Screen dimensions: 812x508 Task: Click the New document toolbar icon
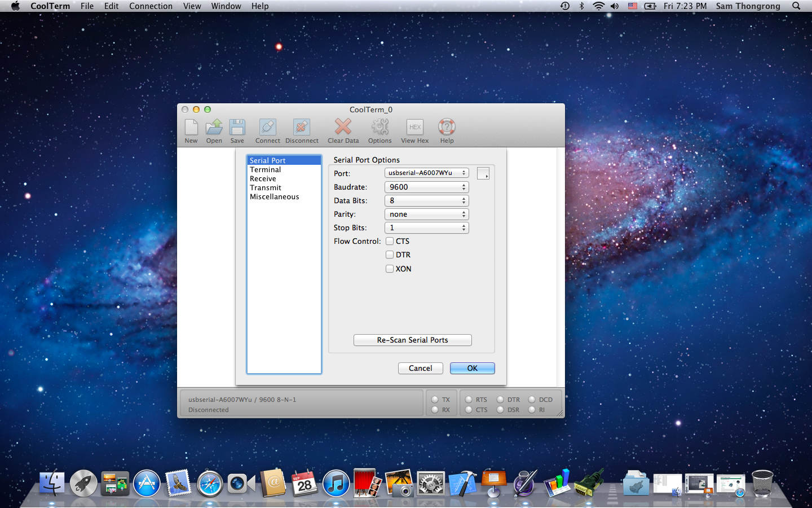(191, 127)
